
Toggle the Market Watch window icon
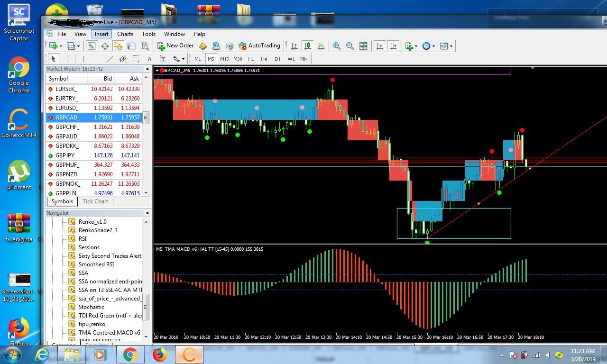click(x=92, y=46)
